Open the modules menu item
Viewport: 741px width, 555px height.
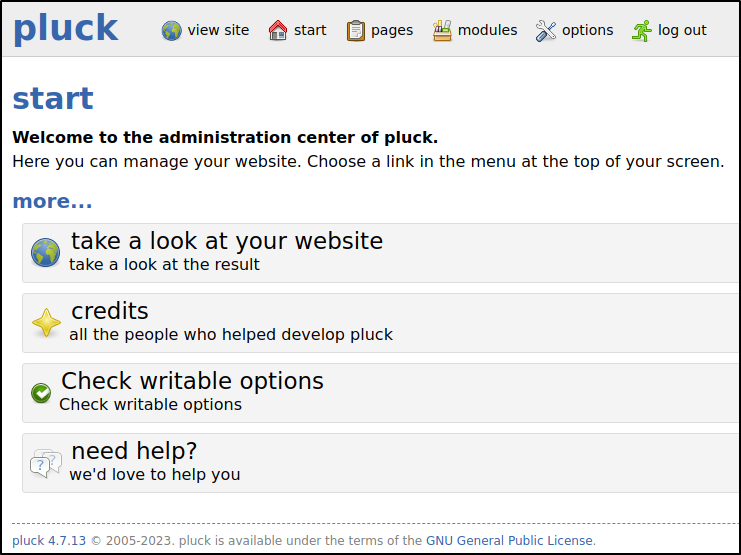(x=487, y=30)
